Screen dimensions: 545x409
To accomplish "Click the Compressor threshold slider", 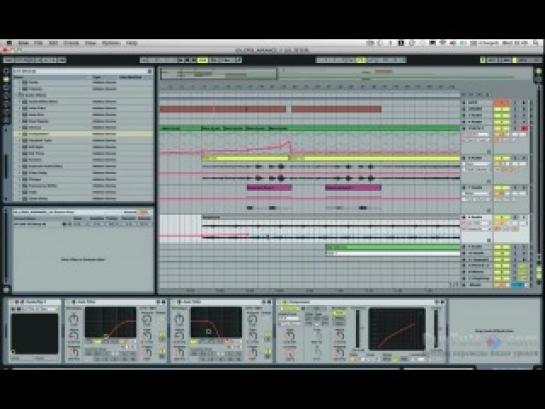I will tap(358, 328).
